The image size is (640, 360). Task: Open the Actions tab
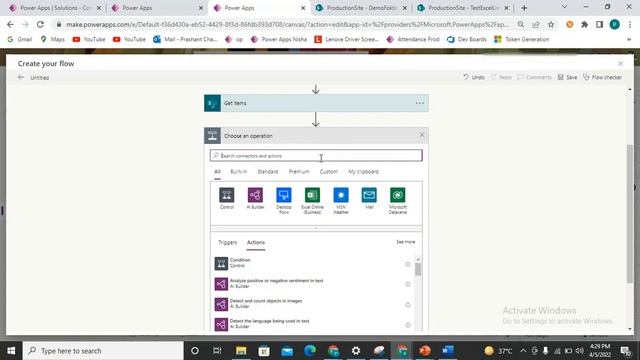(x=256, y=242)
